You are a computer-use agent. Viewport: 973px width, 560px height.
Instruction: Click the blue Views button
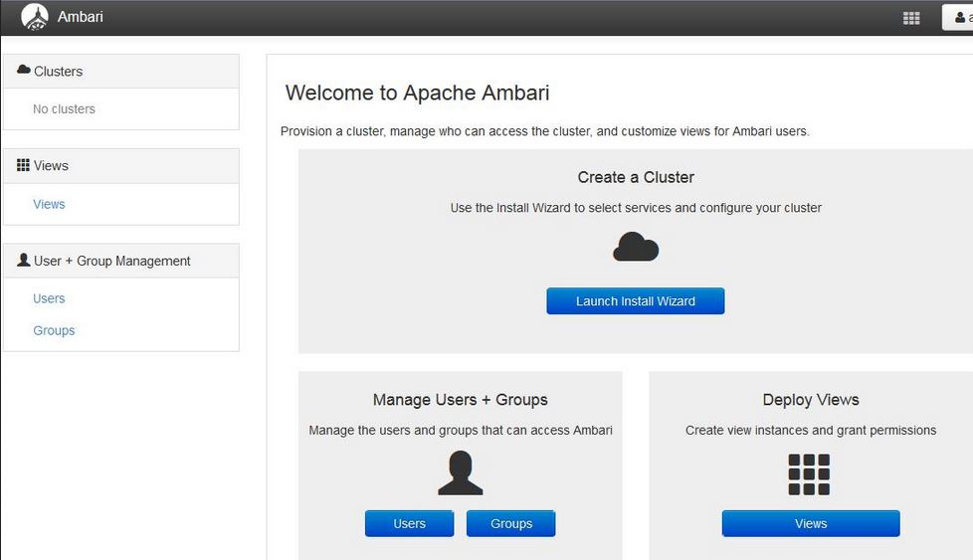(811, 523)
